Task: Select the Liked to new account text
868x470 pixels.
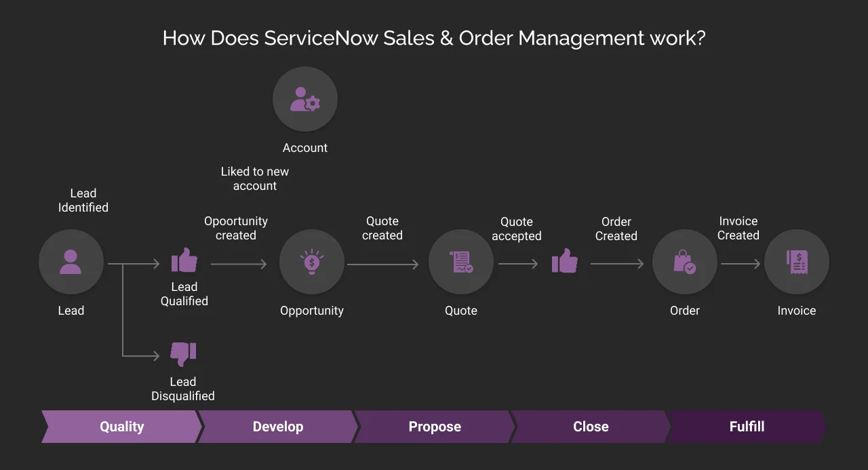Action: [x=255, y=178]
